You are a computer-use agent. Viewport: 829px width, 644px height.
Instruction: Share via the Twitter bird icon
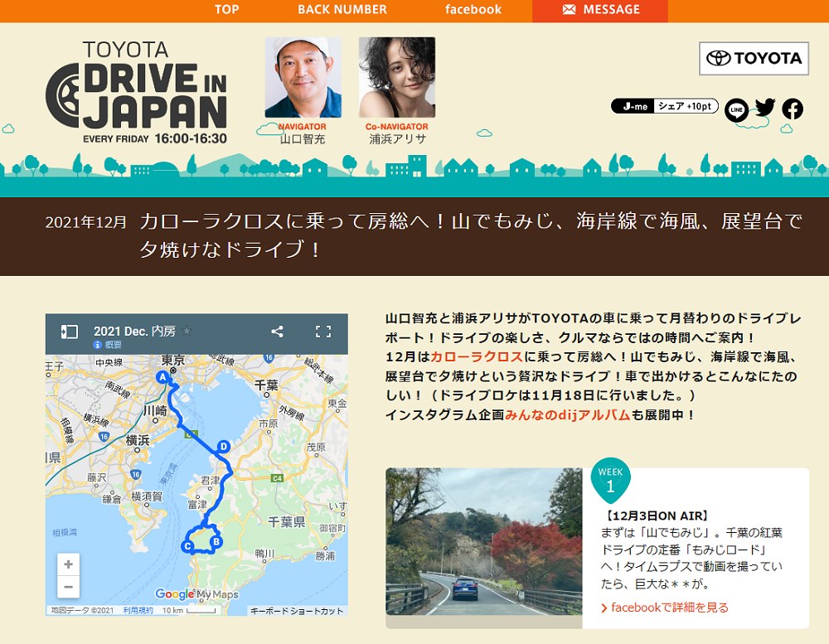tap(764, 108)
